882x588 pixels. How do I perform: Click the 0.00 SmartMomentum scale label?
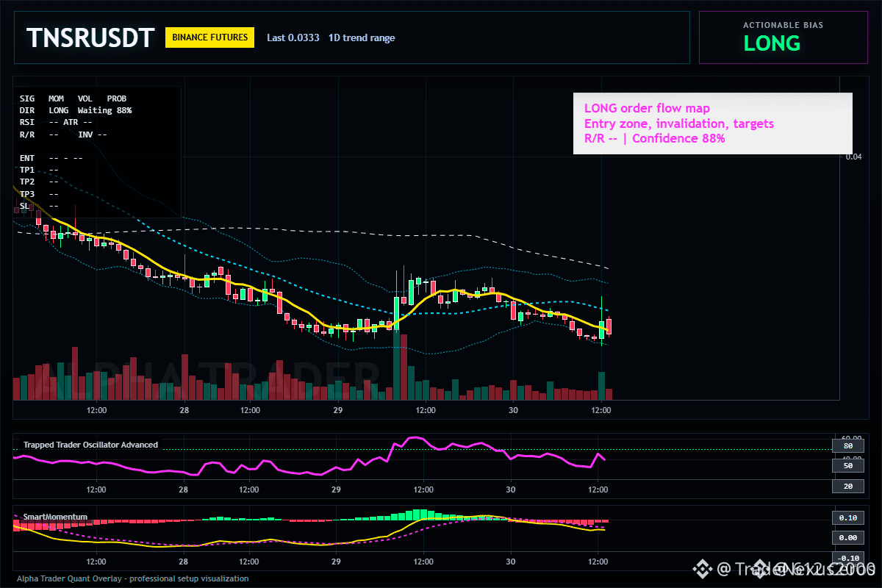[847, 537]
